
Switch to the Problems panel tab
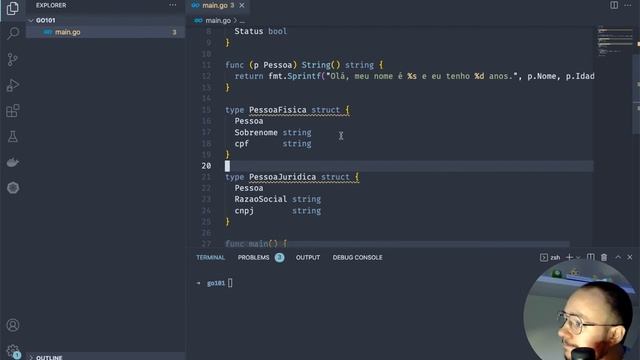tap(253, 258)
